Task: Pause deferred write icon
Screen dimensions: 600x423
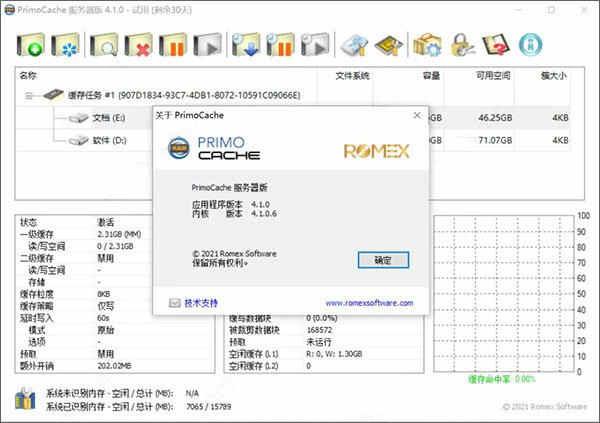Action: (x=280, y=45)
